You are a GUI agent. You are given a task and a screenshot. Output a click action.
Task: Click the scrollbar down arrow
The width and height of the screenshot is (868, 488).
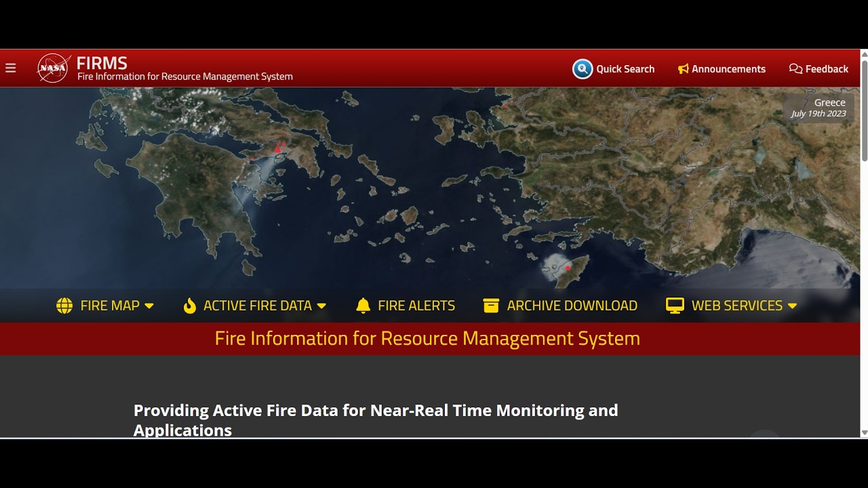click(864, 432)
